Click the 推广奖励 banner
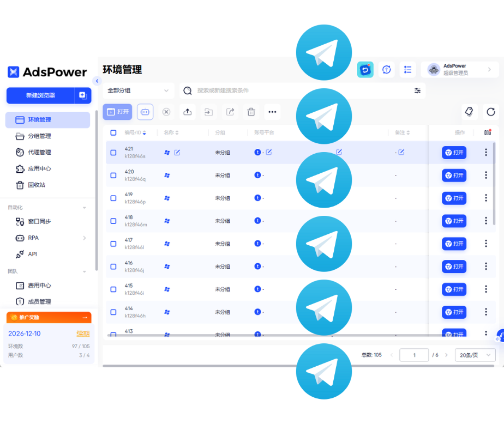504x424 pixels. pos(49,317)
